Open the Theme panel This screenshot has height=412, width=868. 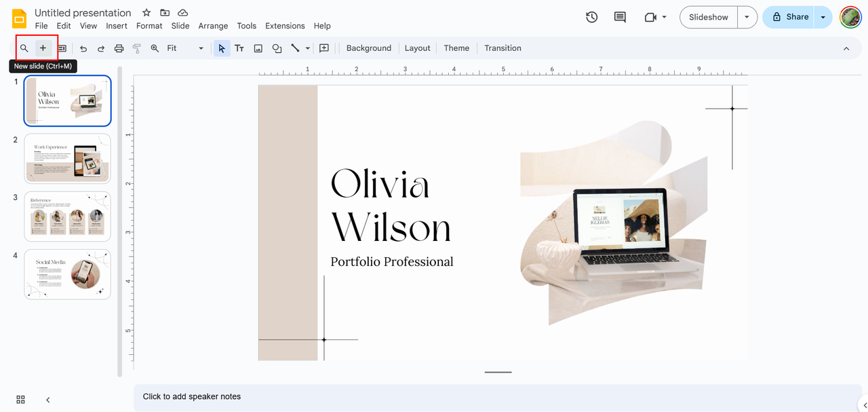point(456,48)
